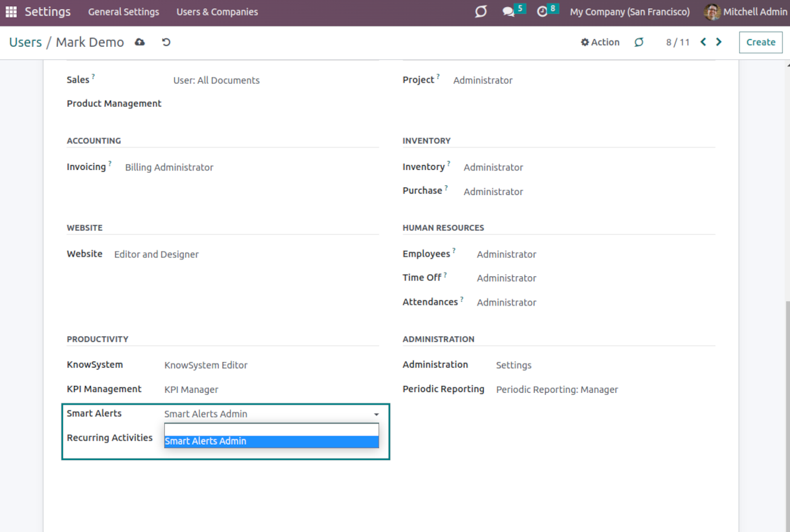Click the Product Management label
790x532 pixels.
[114, 103]
